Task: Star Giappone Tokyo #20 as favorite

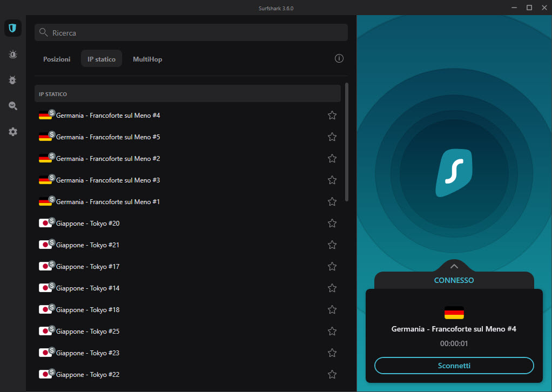Action: (x=332, y=224)
